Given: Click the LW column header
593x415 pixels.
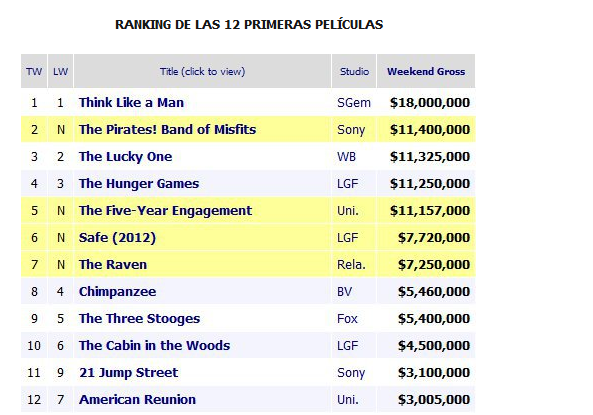Looking at the screenshot, I should pos(61,71).
